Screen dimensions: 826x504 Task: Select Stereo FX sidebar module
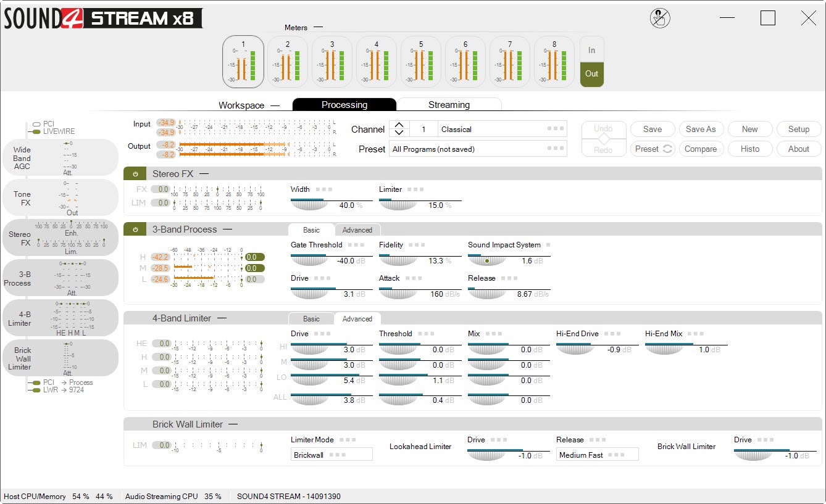[x=60, y=238]
